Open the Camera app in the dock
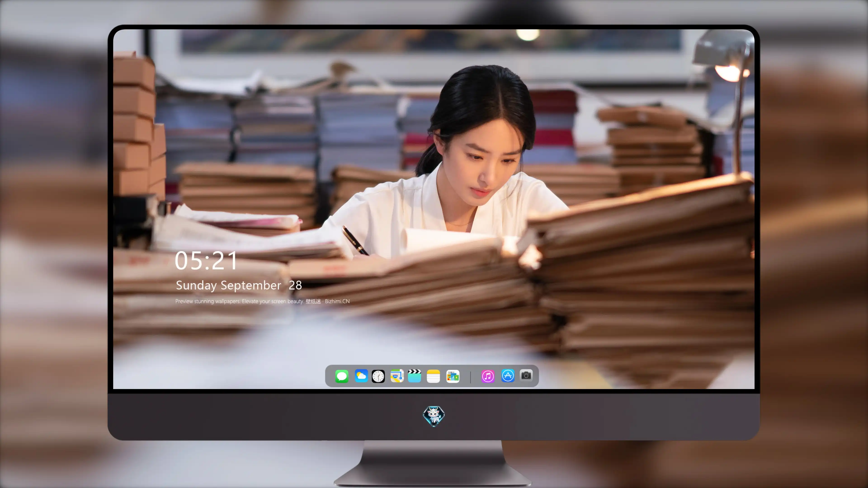The height and width of the screenshot is (488, 868). (526, 375)
